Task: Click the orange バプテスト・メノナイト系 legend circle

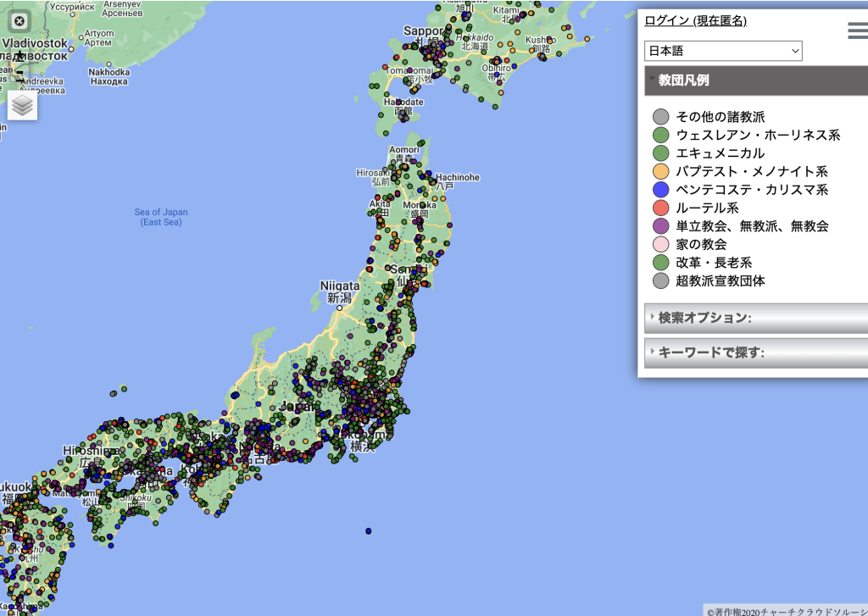Action: pos(661,172)
